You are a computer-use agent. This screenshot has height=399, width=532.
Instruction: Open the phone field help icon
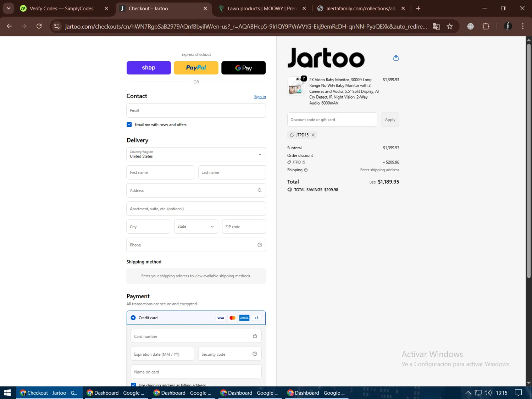(x=260, y=245)
